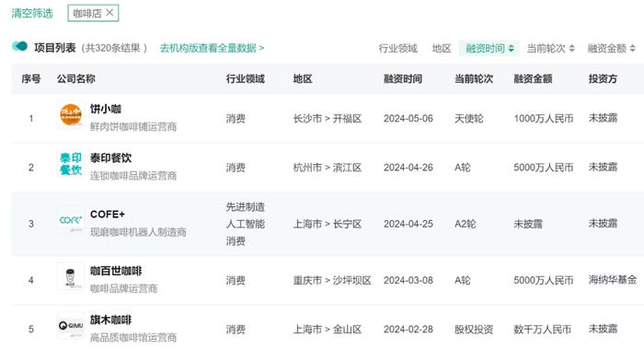Open COFE+ company name link
The image size is (644, 349).
point(108,215)
